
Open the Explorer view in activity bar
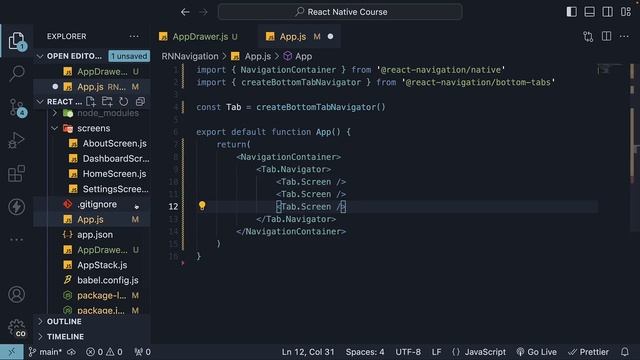pyautogui.click(x=16, y=41)
